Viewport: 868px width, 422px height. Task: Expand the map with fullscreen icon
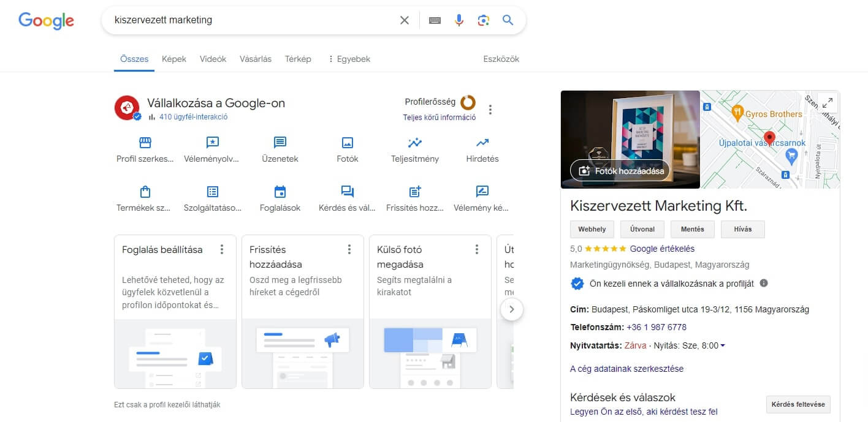pos(828,103)
